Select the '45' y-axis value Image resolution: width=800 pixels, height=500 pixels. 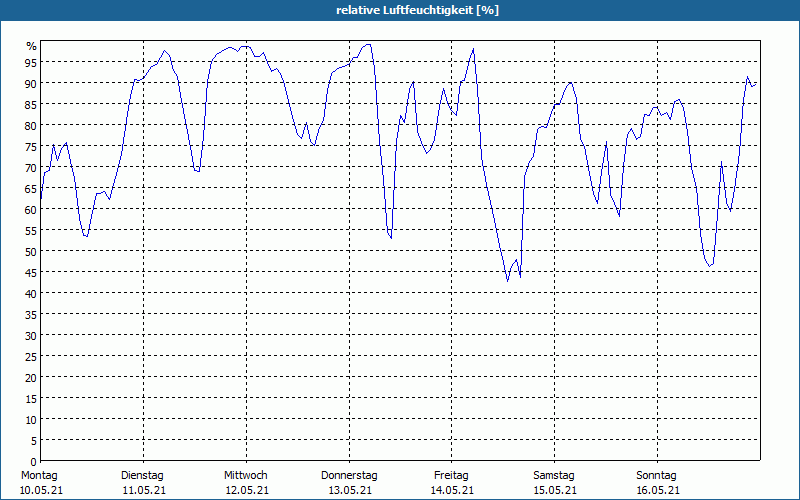click(31, 272)
